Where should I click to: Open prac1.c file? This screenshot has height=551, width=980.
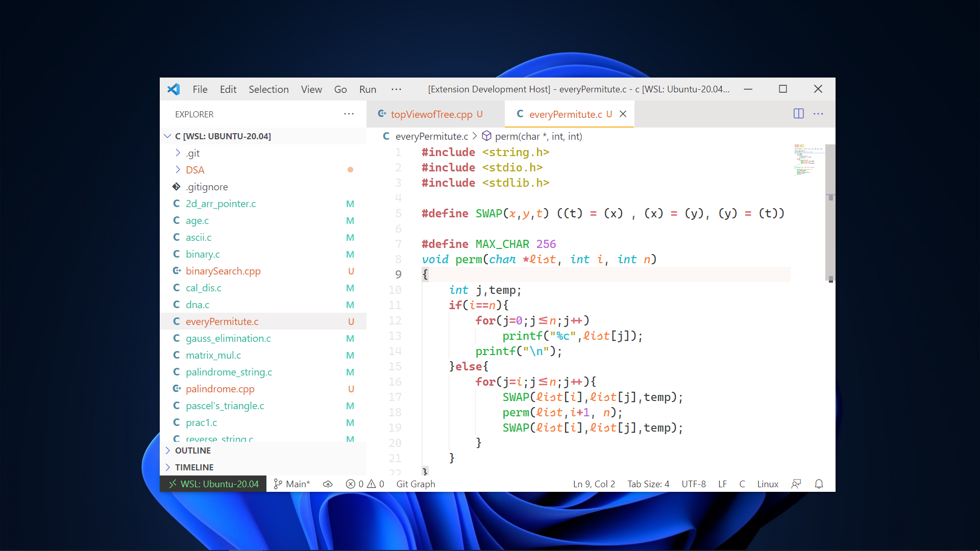coord(263,422)
